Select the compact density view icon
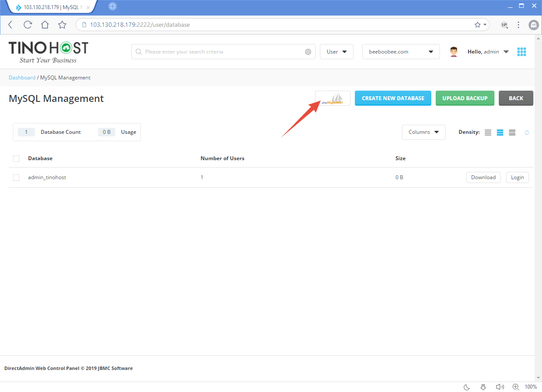The image size is (542, 392). [x=488, y=132]
